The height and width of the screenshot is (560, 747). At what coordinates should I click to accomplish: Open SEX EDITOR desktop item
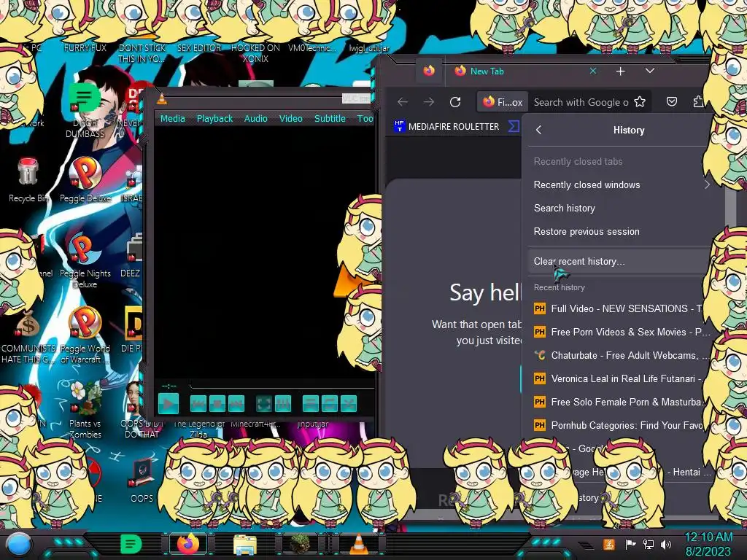tap(199, 47)
